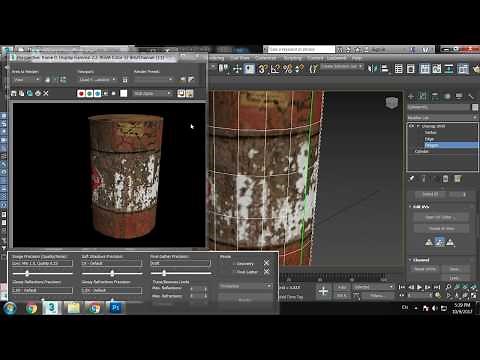Toggle Spinner Snap in main toolbar
Screen dimensions: 480x360
tap(299, 69)
